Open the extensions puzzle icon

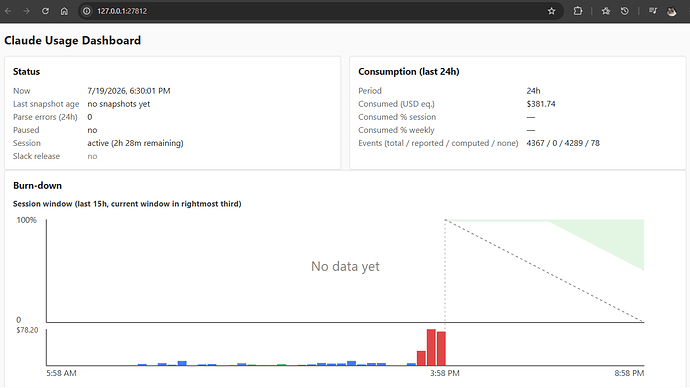578,11
